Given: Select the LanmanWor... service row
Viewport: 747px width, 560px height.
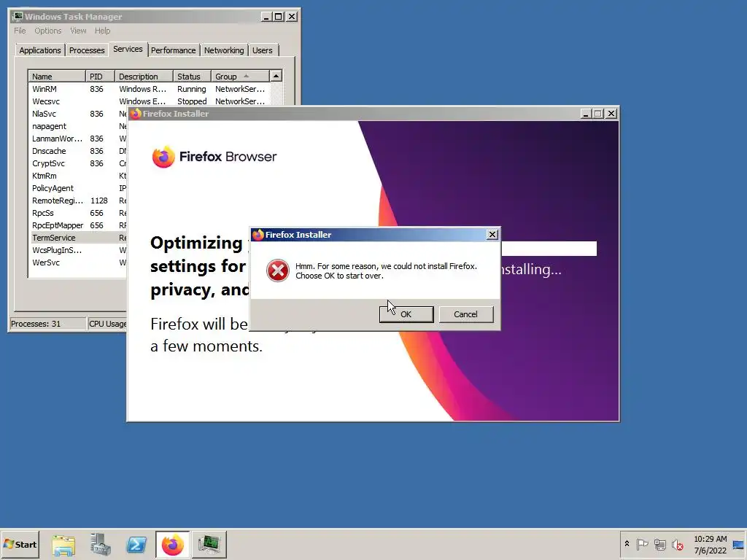Looking at the screenshot, I should 79,139.
